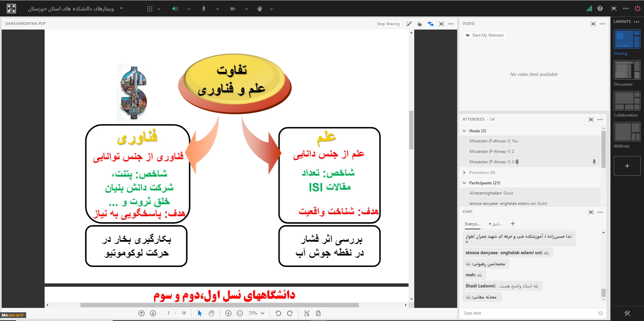The width and height of the screenshot is (644, 321).
Task: Switch to the AKAhvaz layout
Action: point(627,132)
